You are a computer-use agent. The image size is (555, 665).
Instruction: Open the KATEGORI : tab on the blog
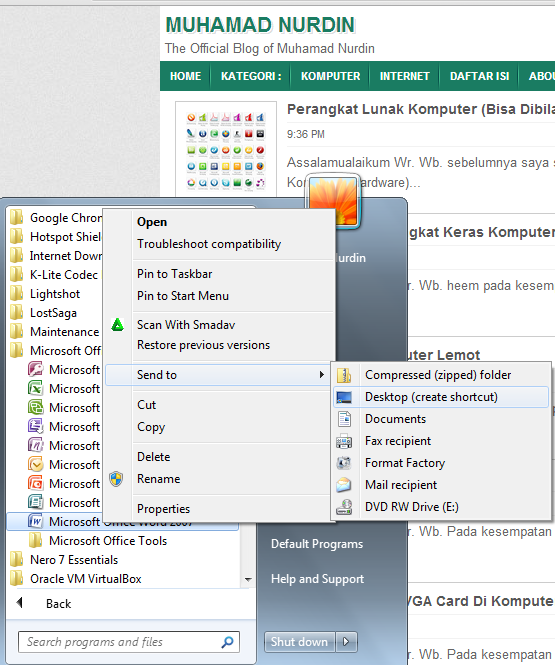point(251,76)
